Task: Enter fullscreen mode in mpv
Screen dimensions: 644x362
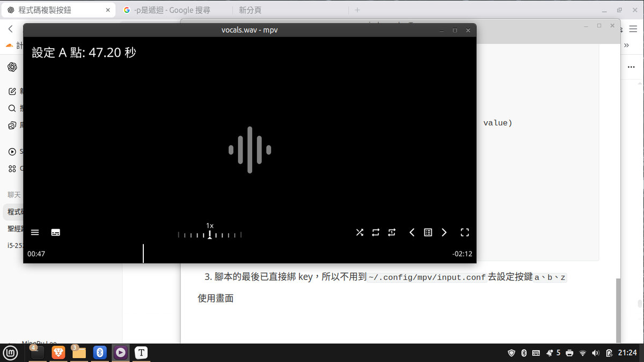Action: (465, 232)
